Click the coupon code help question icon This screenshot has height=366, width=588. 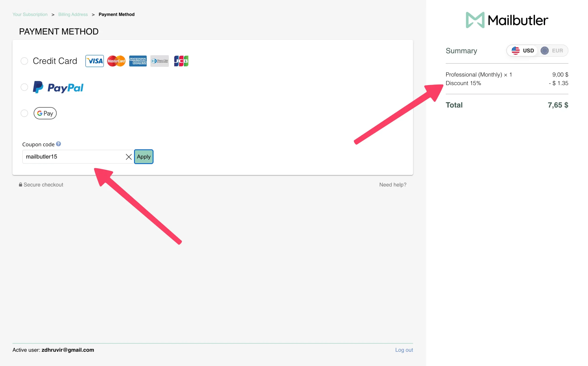tap(58, 144)
